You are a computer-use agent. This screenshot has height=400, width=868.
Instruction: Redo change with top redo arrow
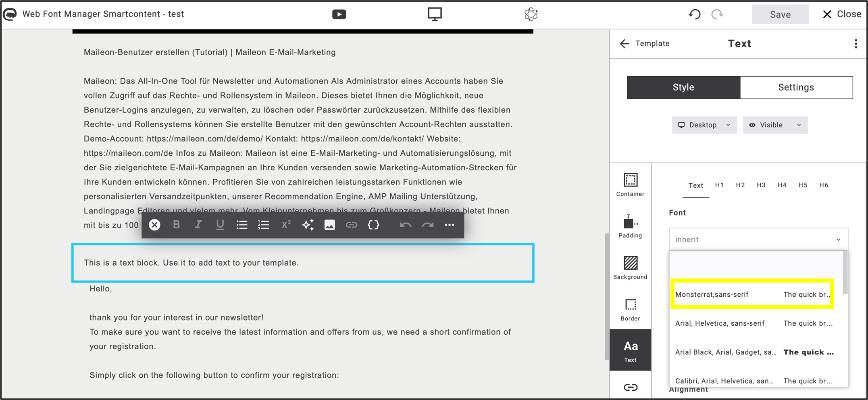pyautogui.click(x=717, y=15)
